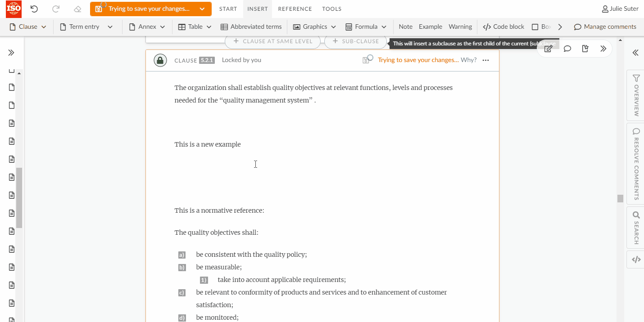This screenshot has height=322, width=644.
Task: Click the speech-bubble comment icon in floating toolbar
Action: (x=567, y=49)
